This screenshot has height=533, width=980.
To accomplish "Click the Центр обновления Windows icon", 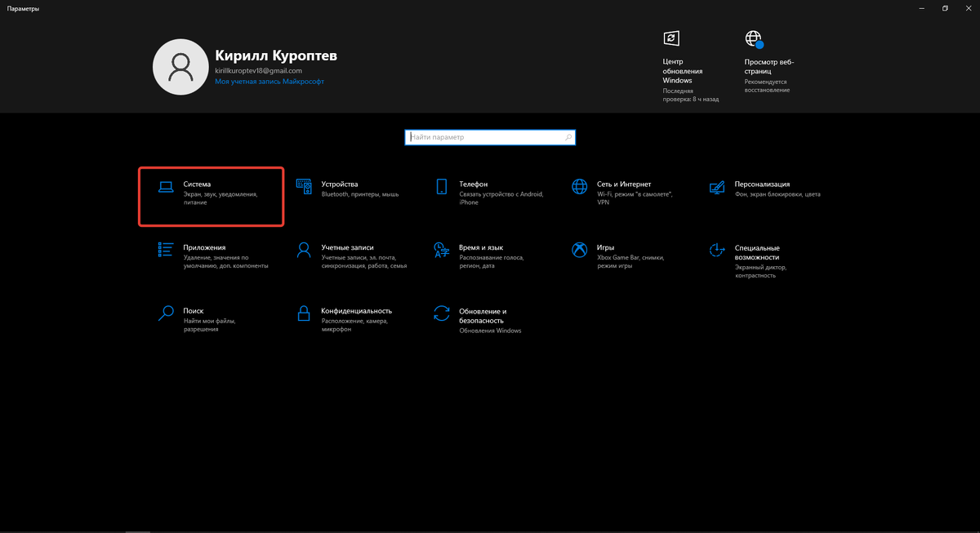I will click(x=670, y=38).
